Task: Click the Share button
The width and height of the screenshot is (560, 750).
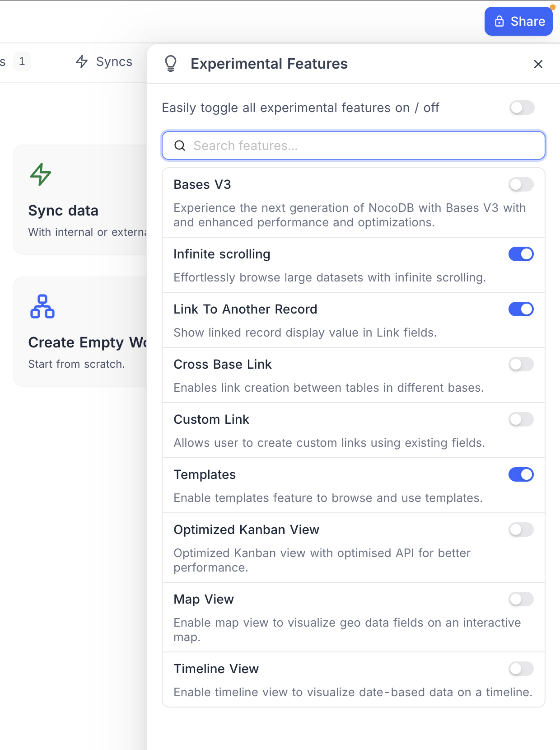Action: (518, 21)
